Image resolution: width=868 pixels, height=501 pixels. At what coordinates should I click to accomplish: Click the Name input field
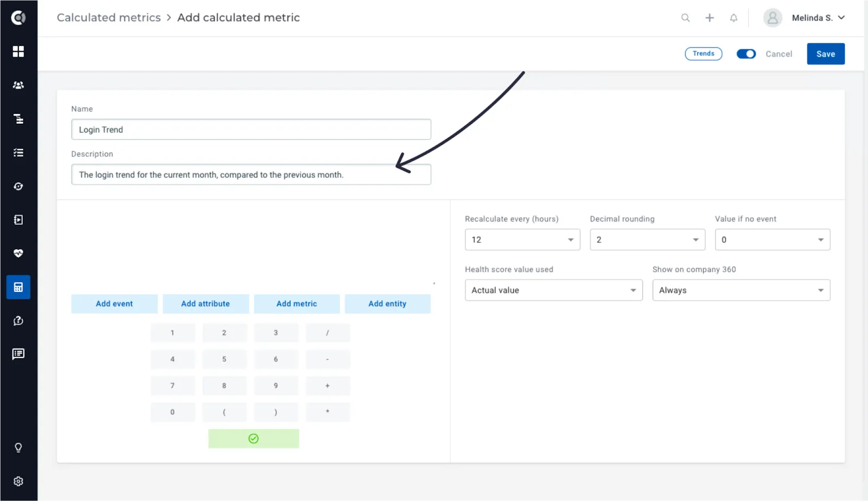click(x=251, y=130)
